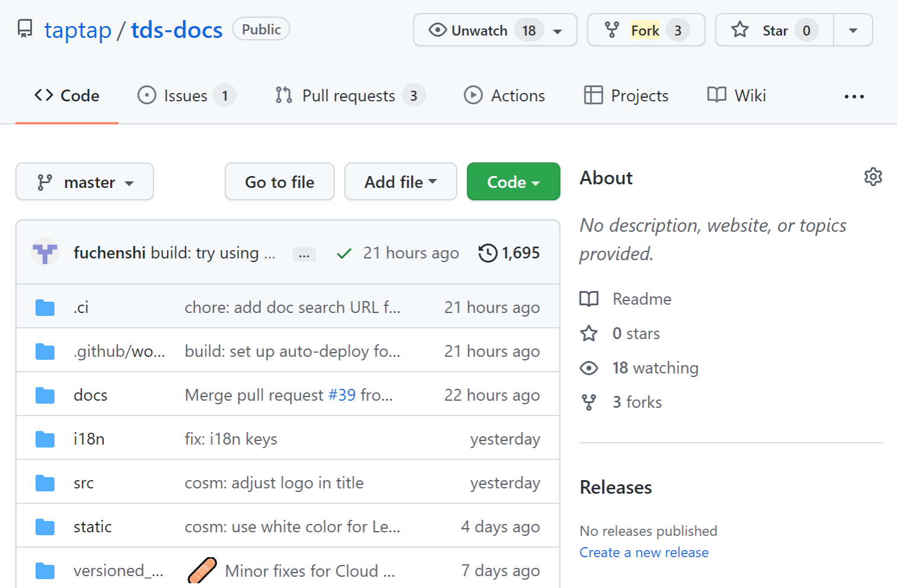The image size is (897, 588).
Task: Show more repository tabs via ellipsis
Action: click(x=854, y=96)
